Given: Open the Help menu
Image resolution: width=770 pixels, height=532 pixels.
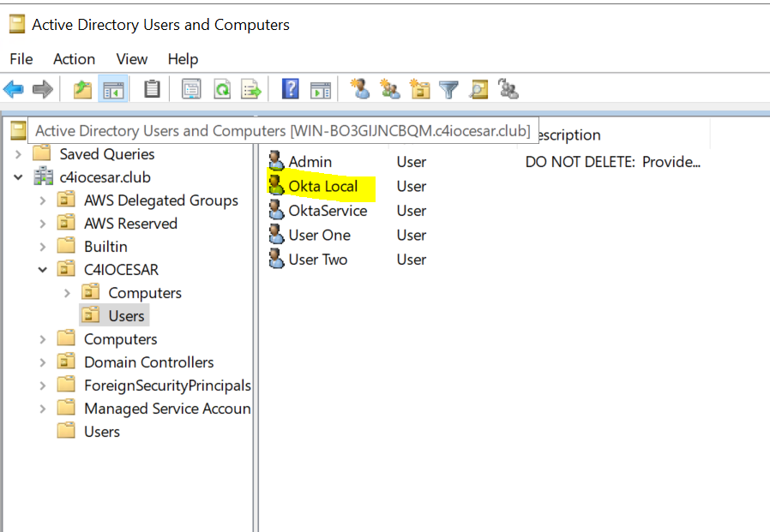Looking at the screenshot, I should [183, 59].
